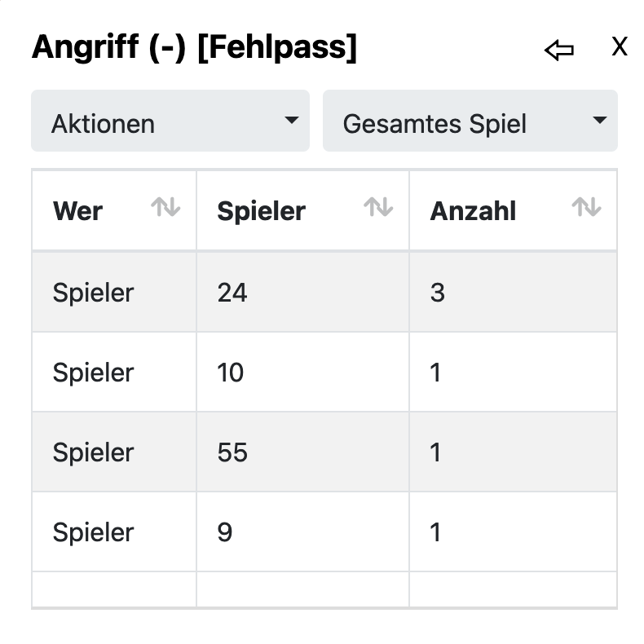This screenshot has width=644, height=644.
Task: Click the back arrow icon
Action: click(x=558, y=51)
